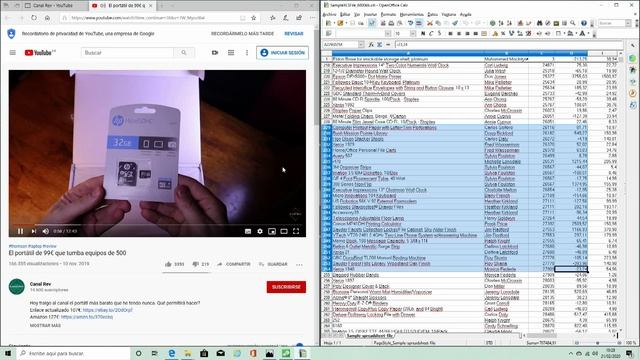Apply Bold formatting in Calc
Image resolution: width=640 pixels, height=360 pixels.
[423, 33]
